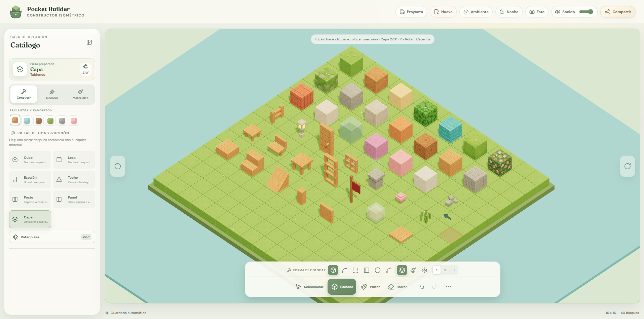Click the 40 bloques counter

[x=630, y=313]
